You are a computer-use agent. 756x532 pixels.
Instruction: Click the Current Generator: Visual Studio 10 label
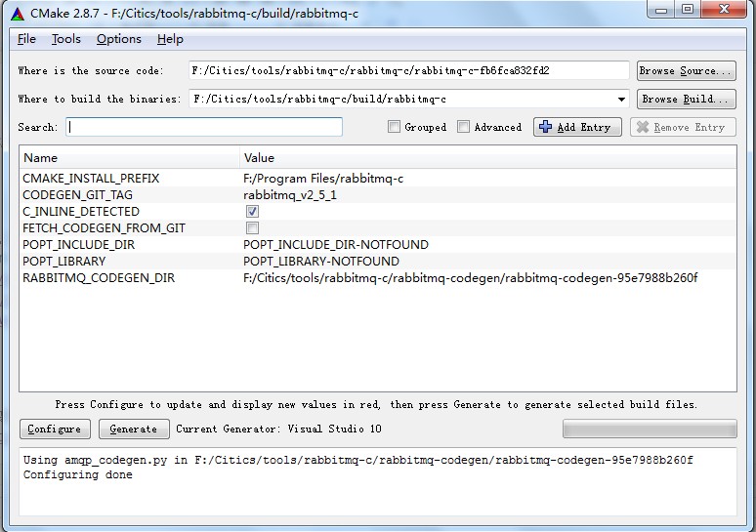(278, 429)
